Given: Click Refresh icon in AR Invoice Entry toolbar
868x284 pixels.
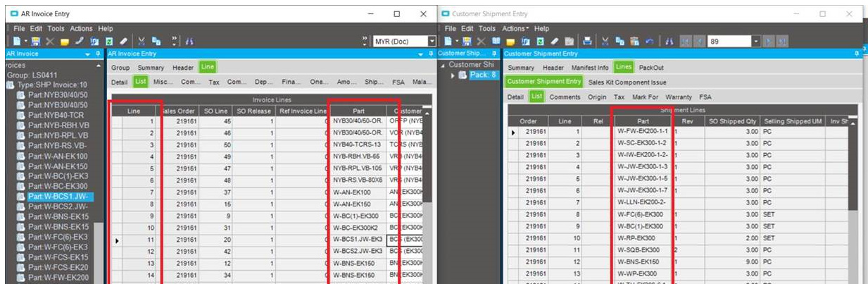Looking at the screenshot, I should point(109,41).
